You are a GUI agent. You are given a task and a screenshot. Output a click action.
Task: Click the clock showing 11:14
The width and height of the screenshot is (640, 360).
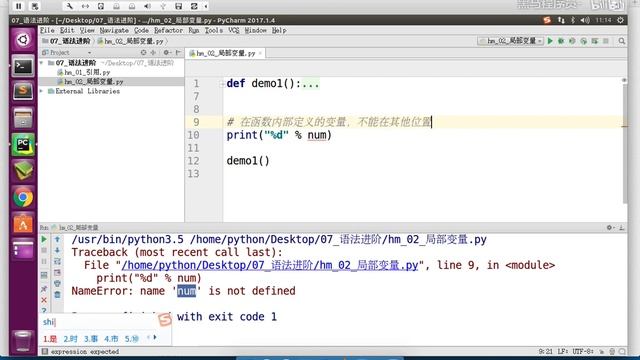[x=603, y=20]
